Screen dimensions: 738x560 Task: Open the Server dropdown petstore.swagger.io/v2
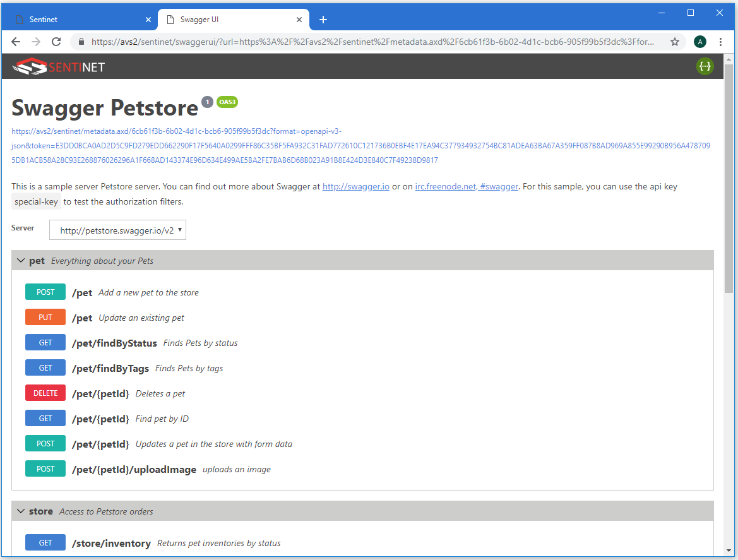click(117, 230)
